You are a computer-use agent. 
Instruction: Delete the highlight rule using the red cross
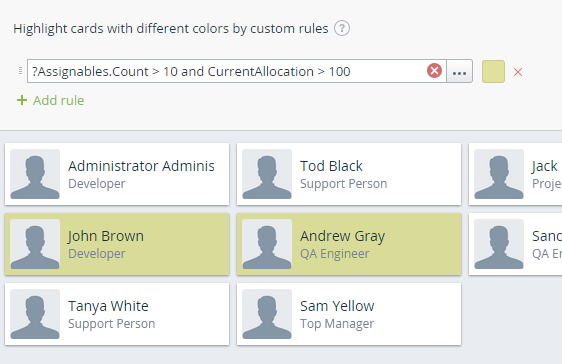[x=518, y=72]
